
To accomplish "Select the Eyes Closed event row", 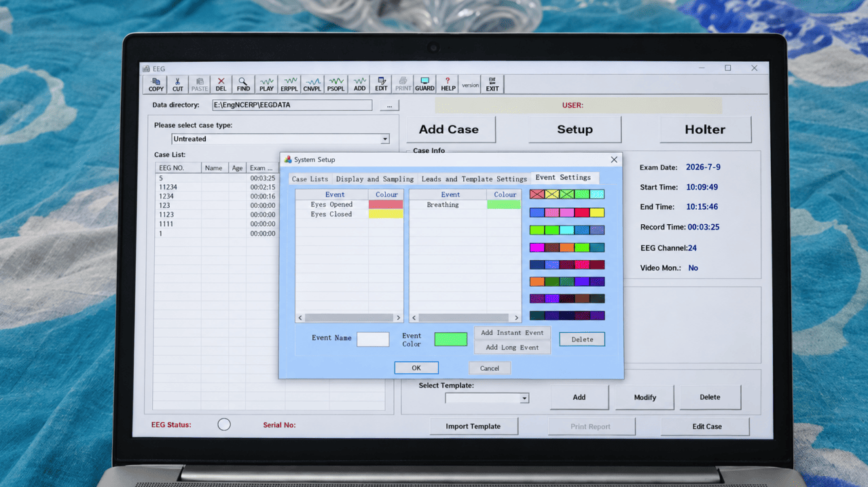I will pos(349,214).
